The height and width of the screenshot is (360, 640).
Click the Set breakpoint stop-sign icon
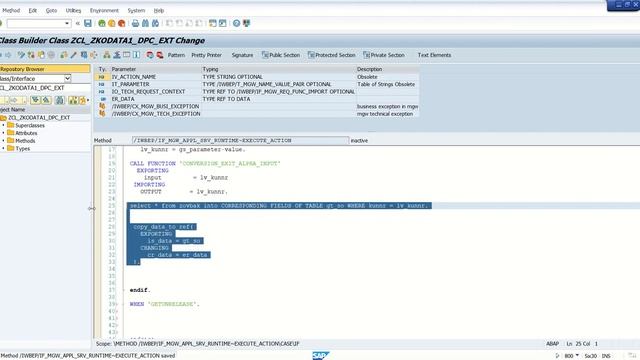coord(150,55)
